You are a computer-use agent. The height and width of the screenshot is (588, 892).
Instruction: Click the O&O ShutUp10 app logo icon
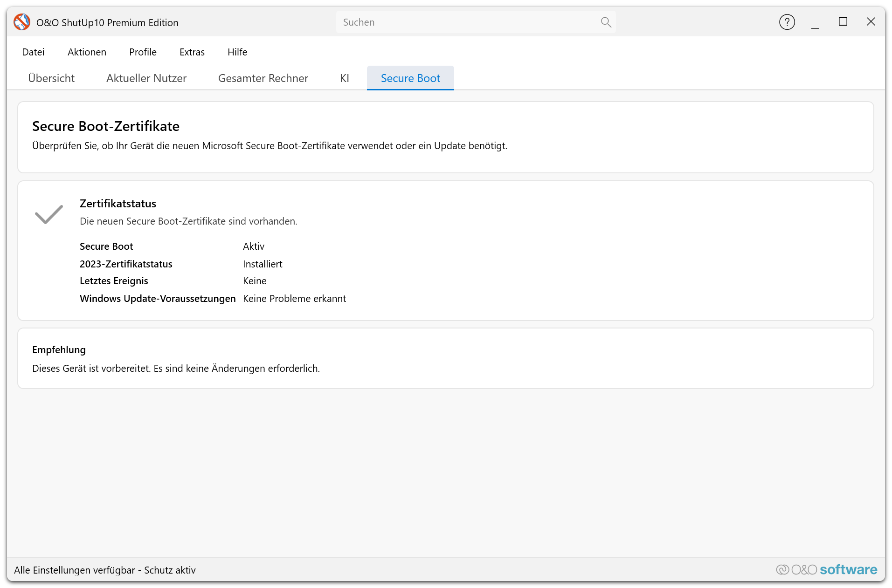(x=22, y=22)
